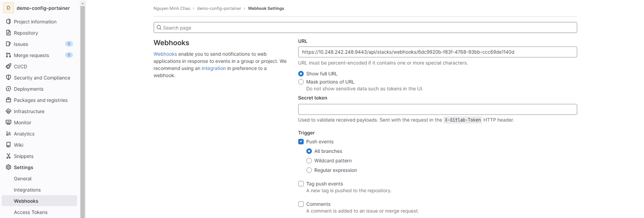This screenshot has height=218, width=644.
Task: Uncheck the Push events checkbox
Action: 301,142
